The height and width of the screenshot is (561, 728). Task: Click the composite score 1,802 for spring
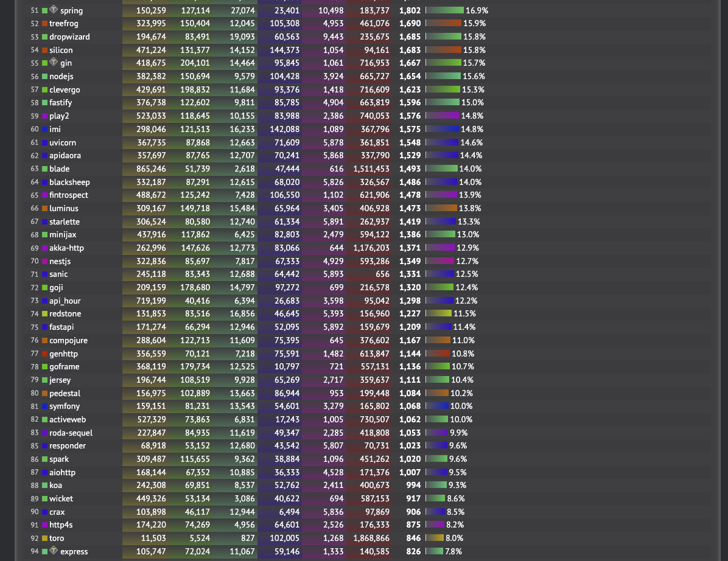click(410, 10)
